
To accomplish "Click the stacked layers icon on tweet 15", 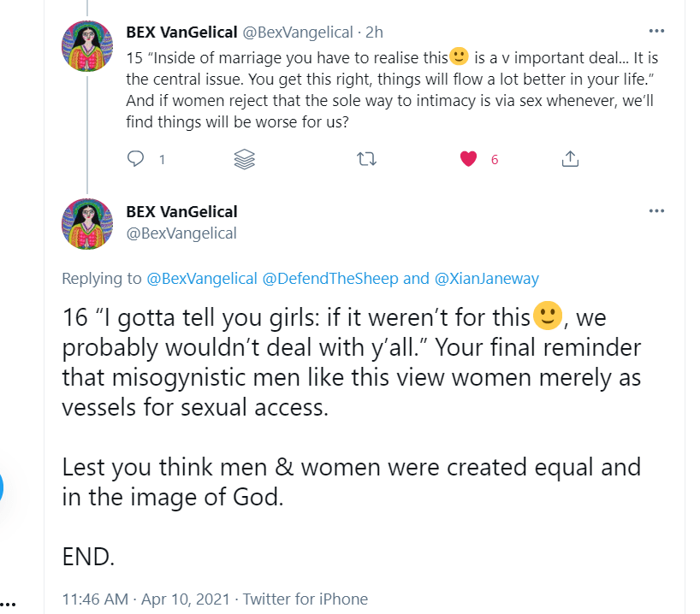I will pos(244,159).
